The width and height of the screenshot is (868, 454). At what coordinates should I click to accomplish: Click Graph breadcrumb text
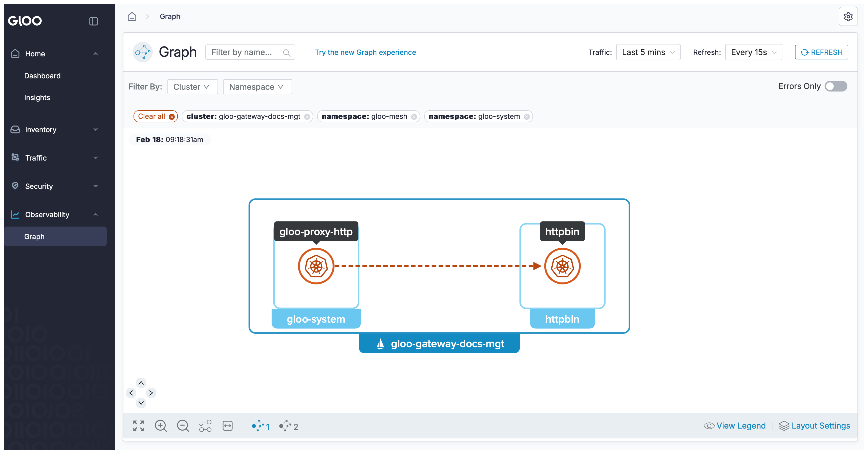(x=170, y=16)
